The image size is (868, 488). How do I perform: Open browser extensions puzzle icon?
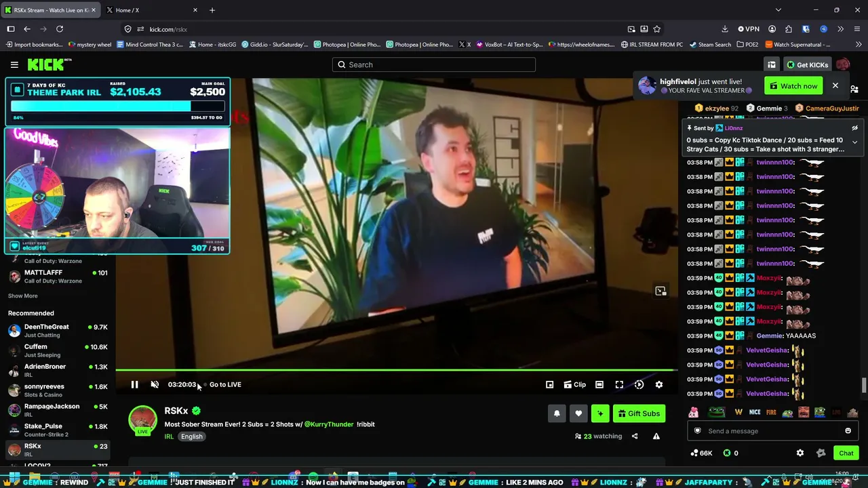point(789,29)
